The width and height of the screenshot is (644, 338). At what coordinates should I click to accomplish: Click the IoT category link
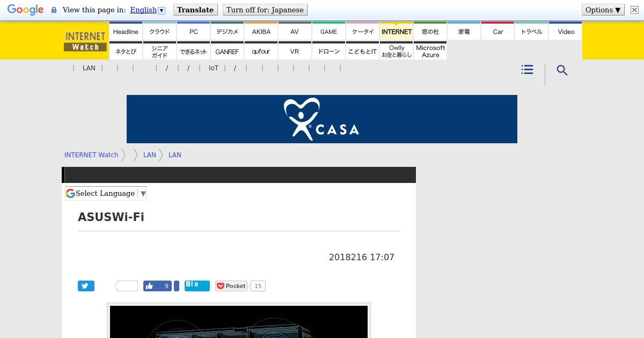click(x=214, y=68)
